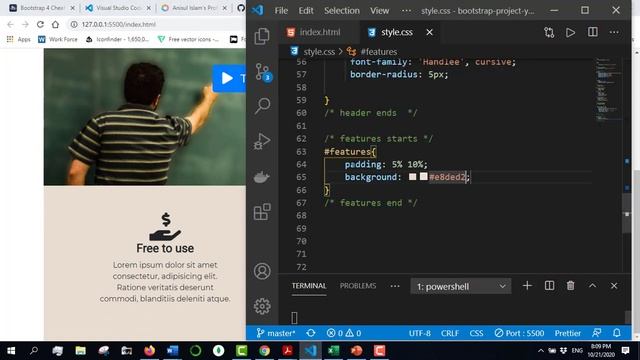This screenshot has height=360, width=640.
Task: Switch to Bootstrap 4 Cheat Sheet Chrome tab
Action: (42, 8)
